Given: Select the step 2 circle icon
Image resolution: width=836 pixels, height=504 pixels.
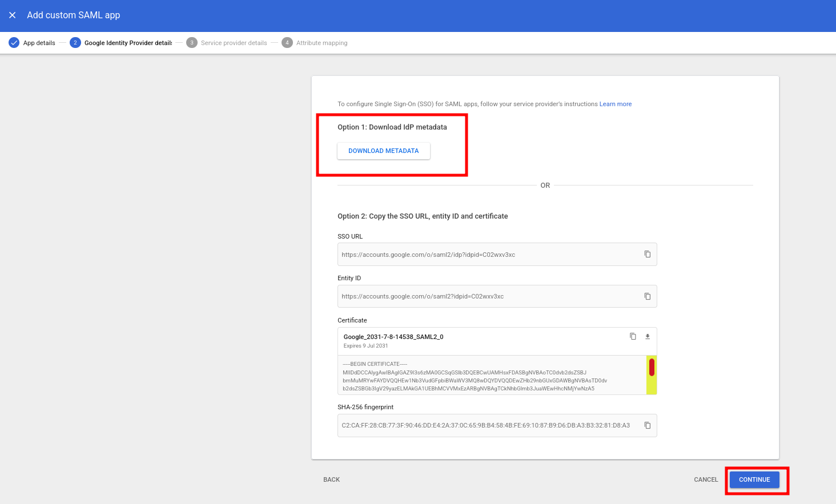Looking at the screenshot, I should 75,43.
